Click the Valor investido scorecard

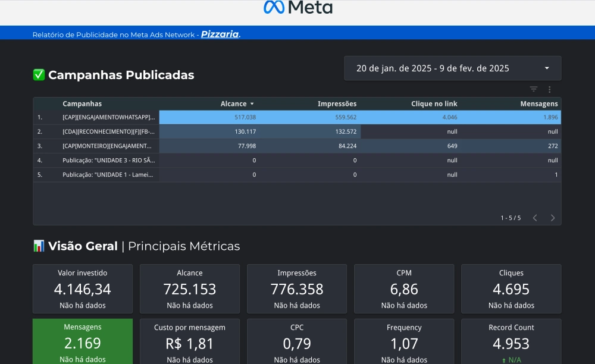(x=83, y=289)
